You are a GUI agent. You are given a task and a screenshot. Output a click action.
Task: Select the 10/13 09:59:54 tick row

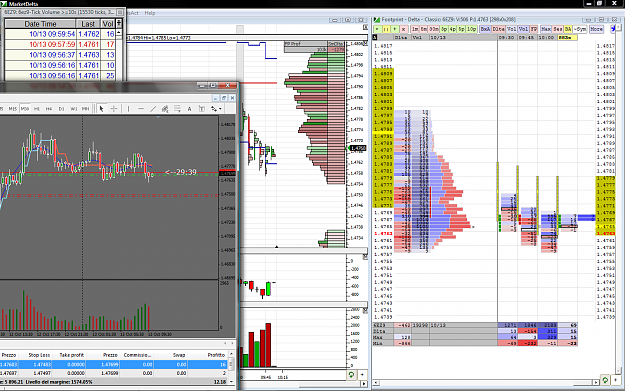pos(60,34)
